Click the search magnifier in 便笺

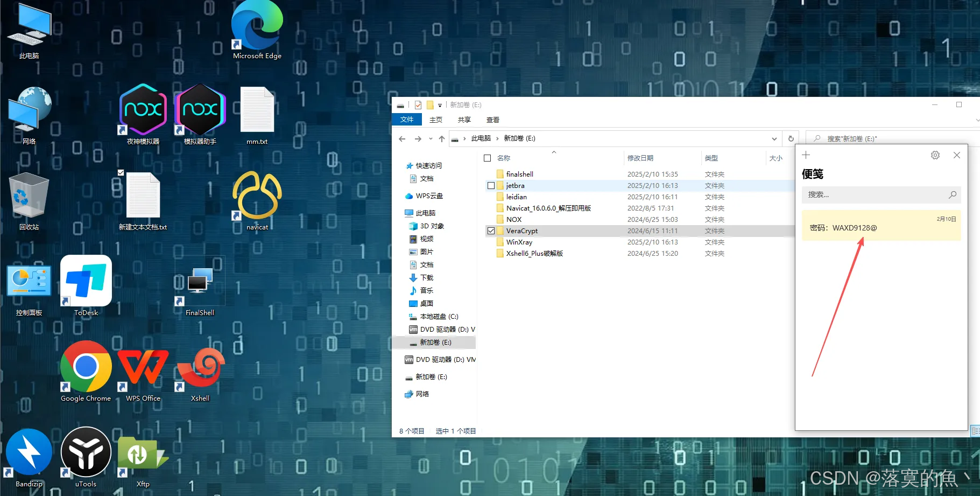point(953,194)
